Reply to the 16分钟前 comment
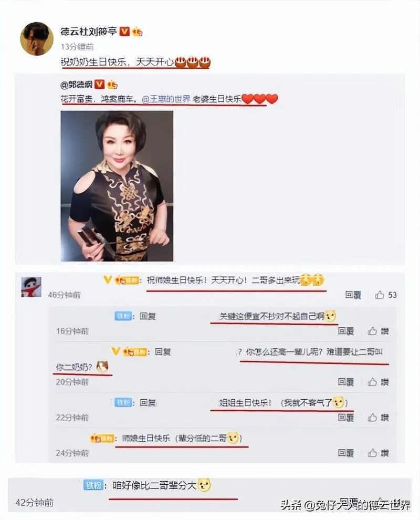420x520 pixels. click(346, 330)
